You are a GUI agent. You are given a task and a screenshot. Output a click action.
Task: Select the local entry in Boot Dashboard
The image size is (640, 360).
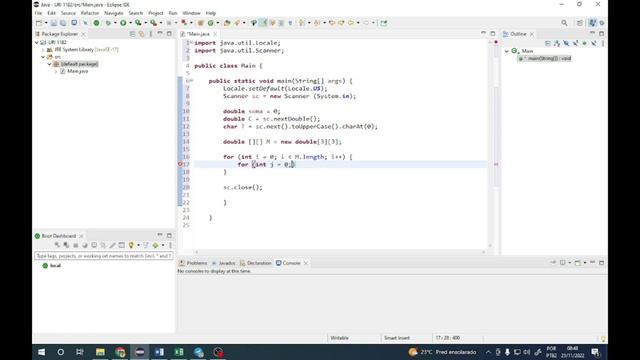coord(52,266)
